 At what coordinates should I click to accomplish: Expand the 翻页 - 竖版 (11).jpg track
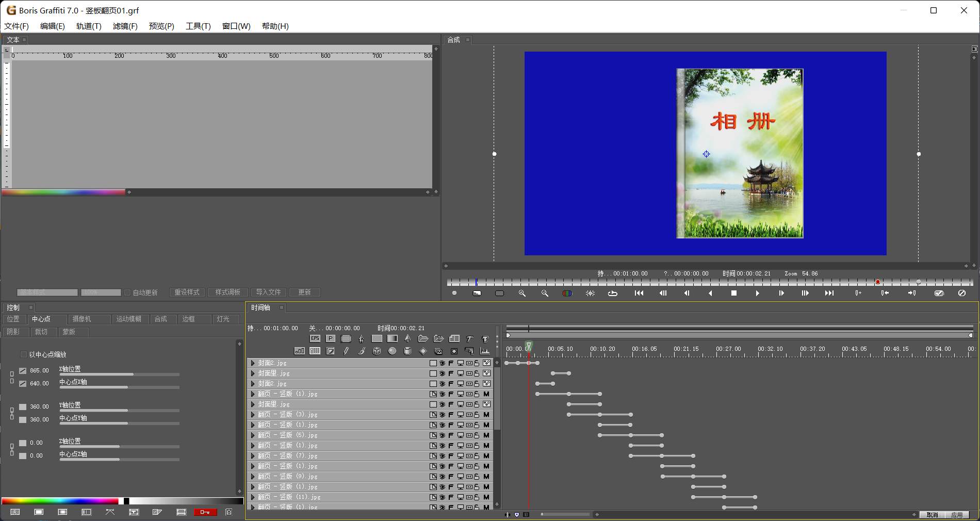(253, 497)
